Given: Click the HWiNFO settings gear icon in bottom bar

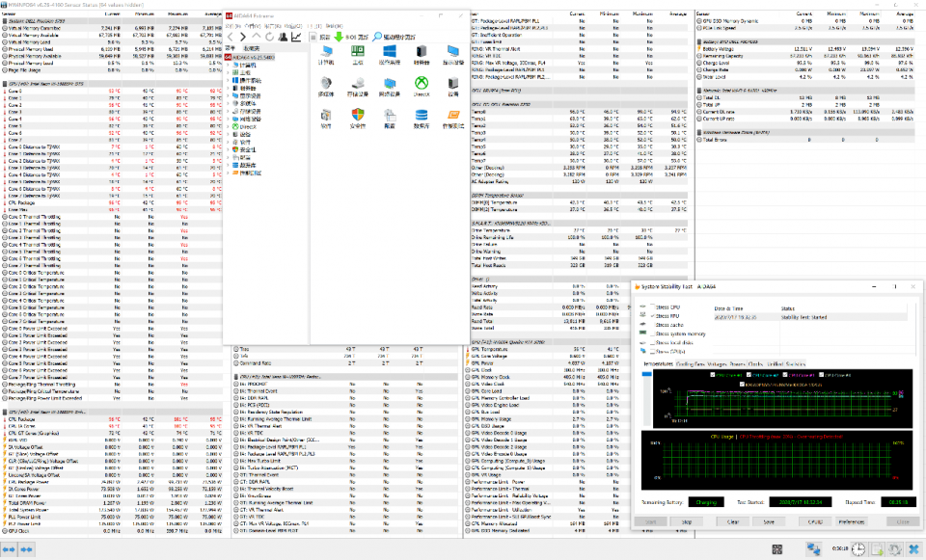Looking at the screenshot, I should [895, 549].
